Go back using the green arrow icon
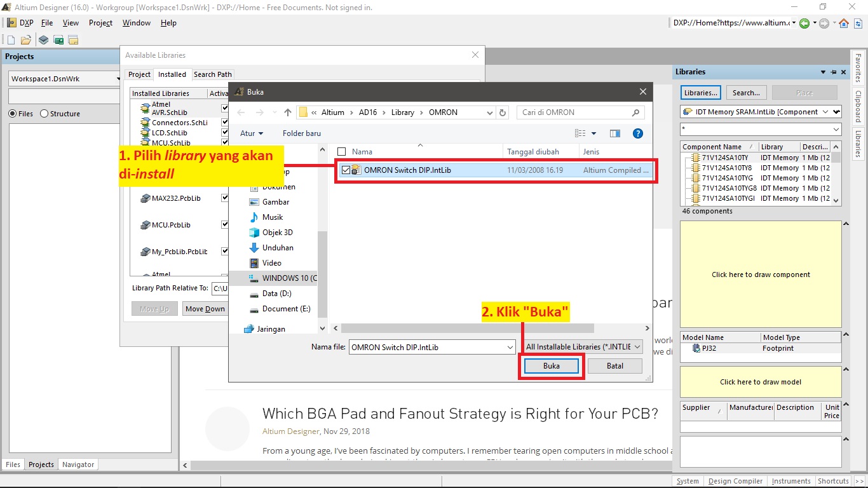Screen dimensions: 868x488 click(x=804, y=23)
